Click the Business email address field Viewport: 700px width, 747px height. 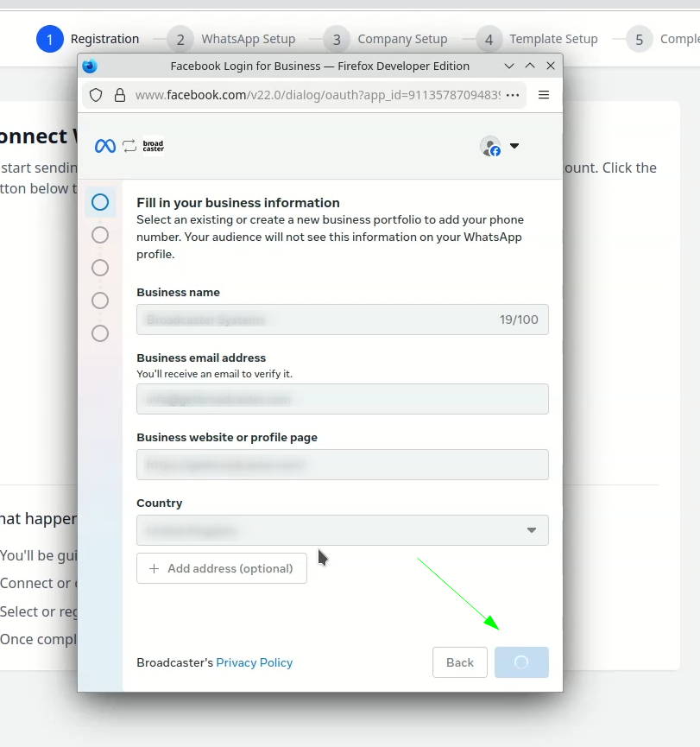coord(343,399)
